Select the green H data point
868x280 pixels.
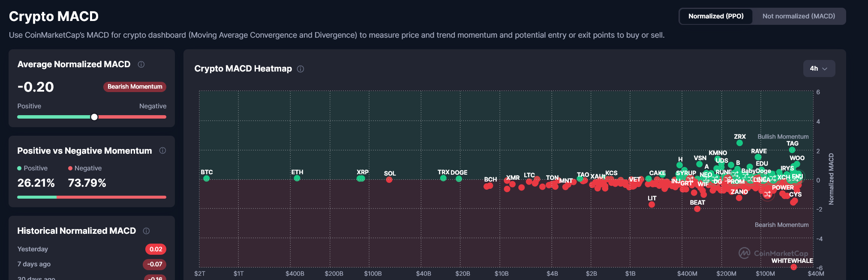tap(679, 165)
